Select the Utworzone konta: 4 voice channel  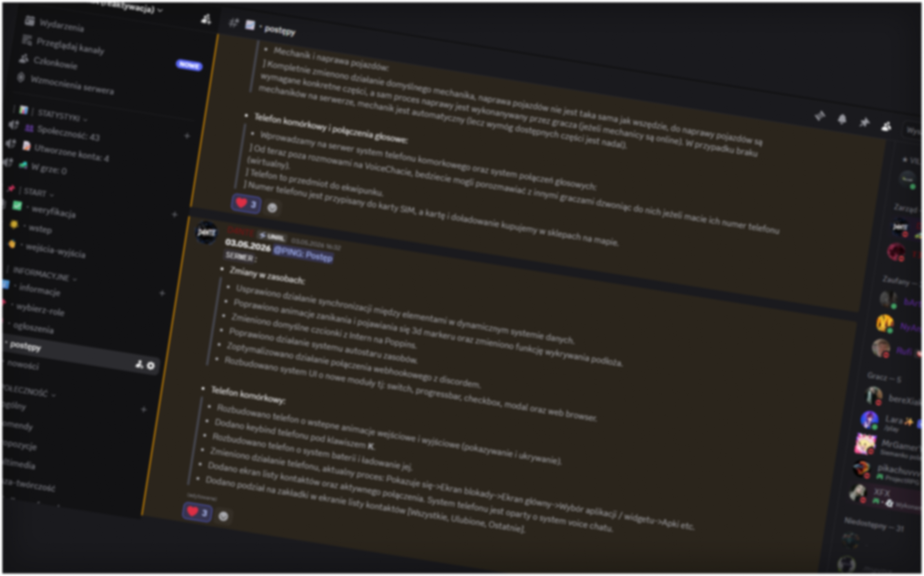[x=71, y=153]
